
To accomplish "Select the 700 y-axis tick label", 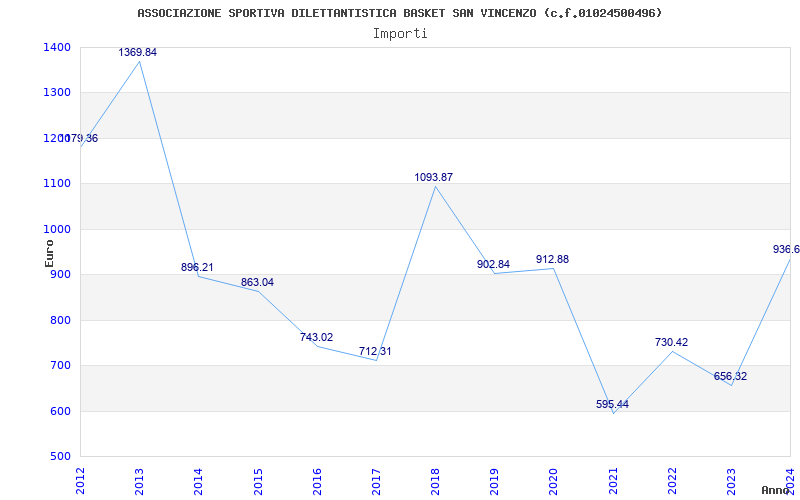I will [60, 366].
